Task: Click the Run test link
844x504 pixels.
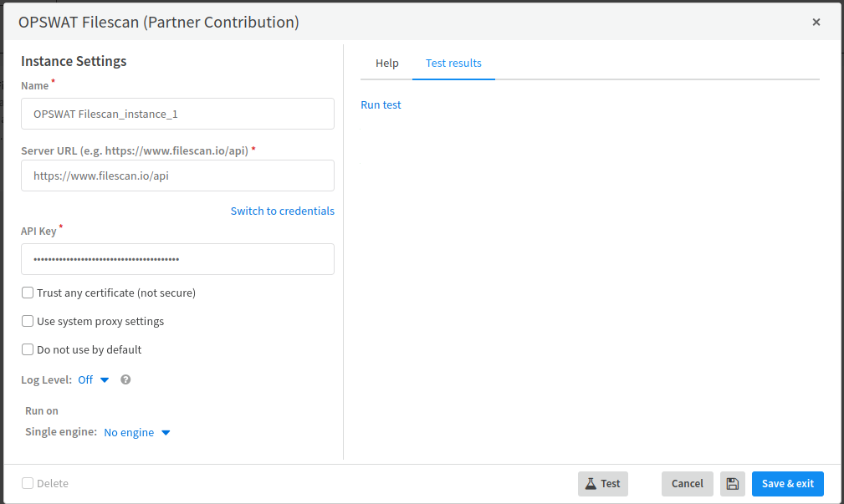Action: coord(381,104)
